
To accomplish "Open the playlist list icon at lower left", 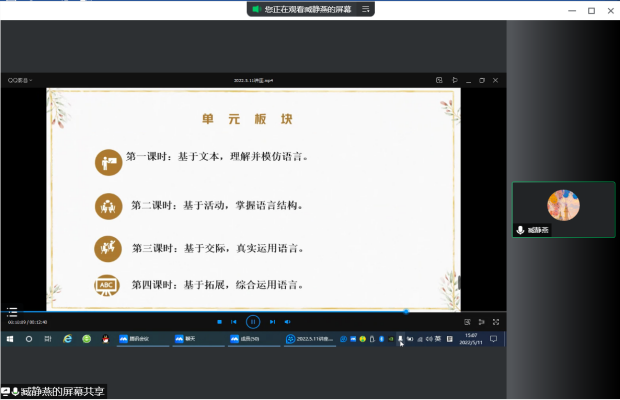I will pos(12,312).
